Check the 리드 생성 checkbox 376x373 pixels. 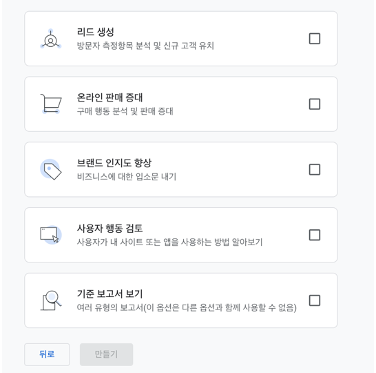coord(314,39)
